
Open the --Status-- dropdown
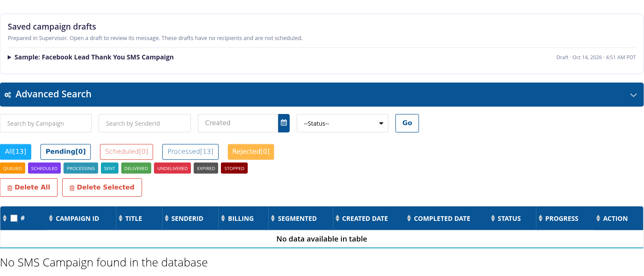342,123
